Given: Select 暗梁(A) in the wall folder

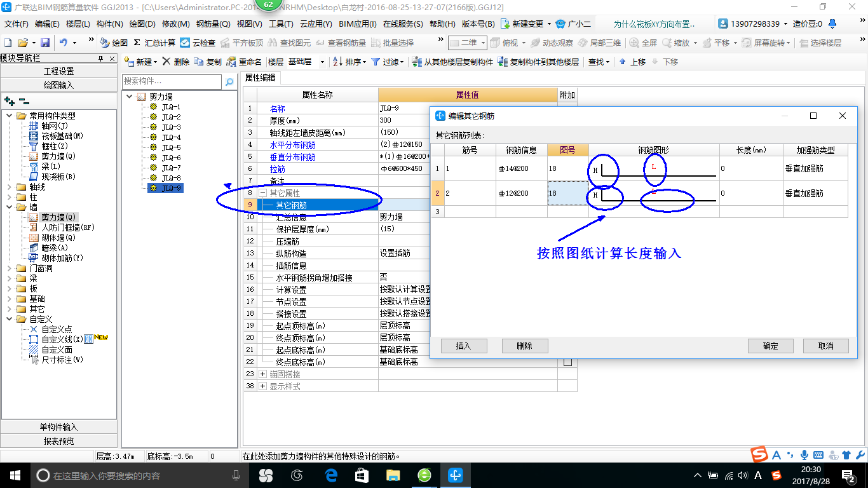Looking at the screenshot, I should point(48,248).
